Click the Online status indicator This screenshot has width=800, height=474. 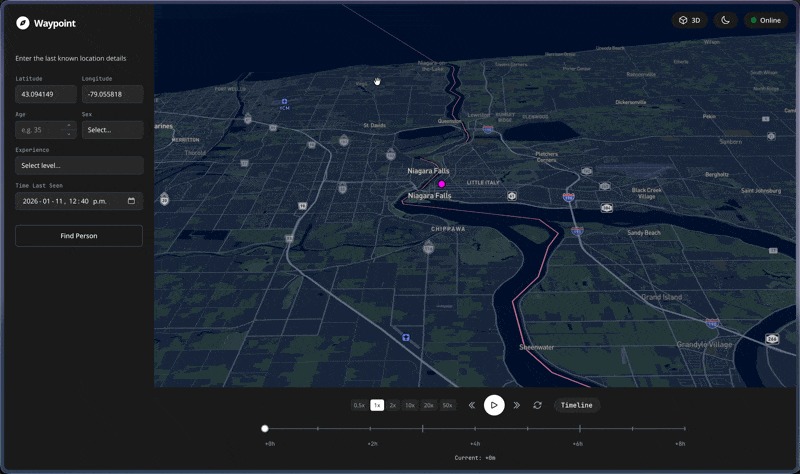pyautogui.click(x=766, y=20)
